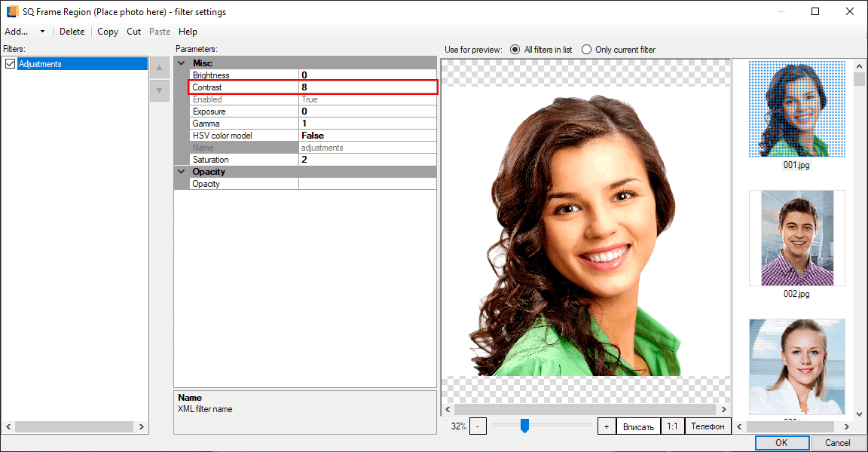Click thumbnail list scroll down arrow

click(859, 414)
